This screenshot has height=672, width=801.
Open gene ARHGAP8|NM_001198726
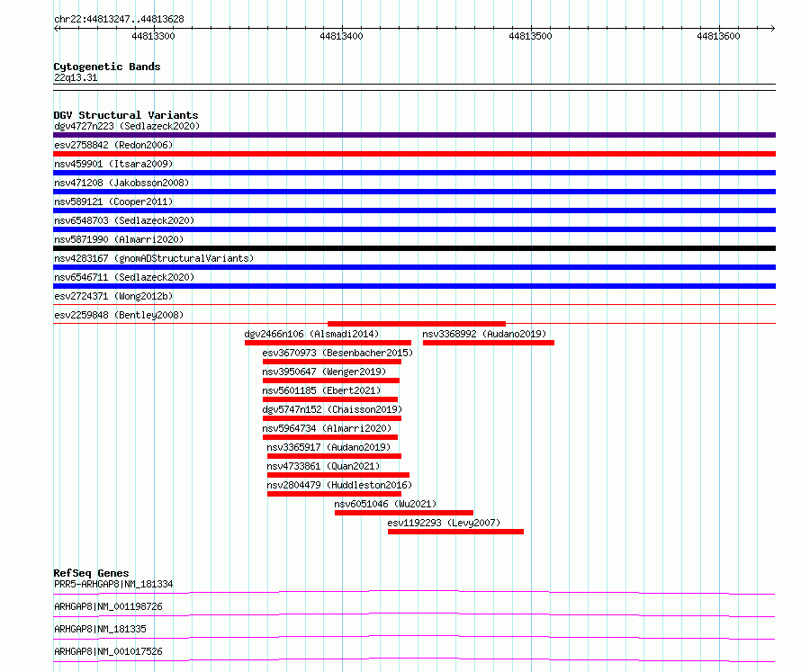pyautogui.click(x=108, y=606)
